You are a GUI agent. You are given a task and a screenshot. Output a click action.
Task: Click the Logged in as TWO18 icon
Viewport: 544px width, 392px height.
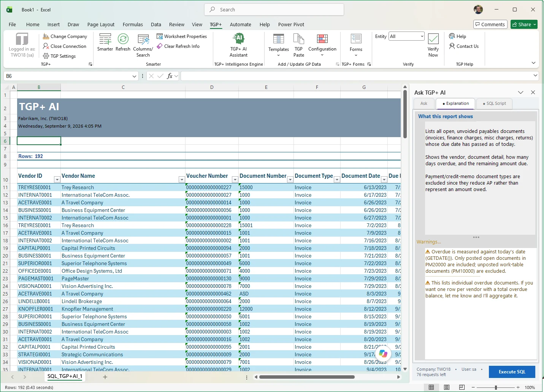tap(22, 39)
